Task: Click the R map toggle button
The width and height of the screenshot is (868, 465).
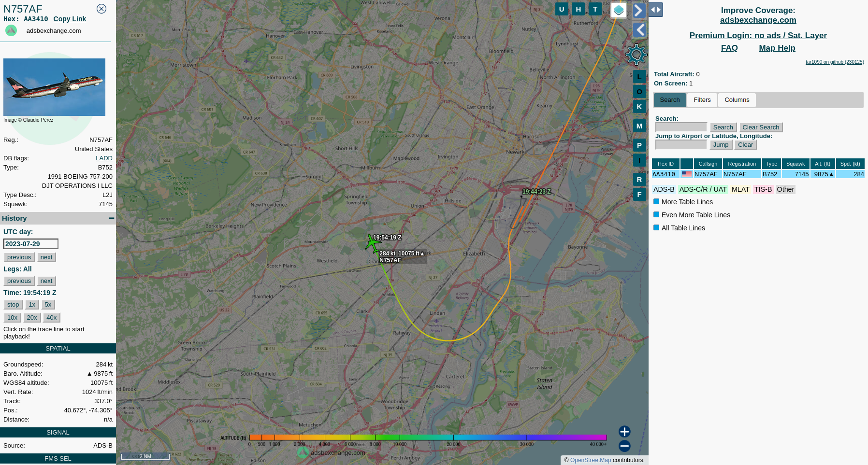Action: (639, 180)
